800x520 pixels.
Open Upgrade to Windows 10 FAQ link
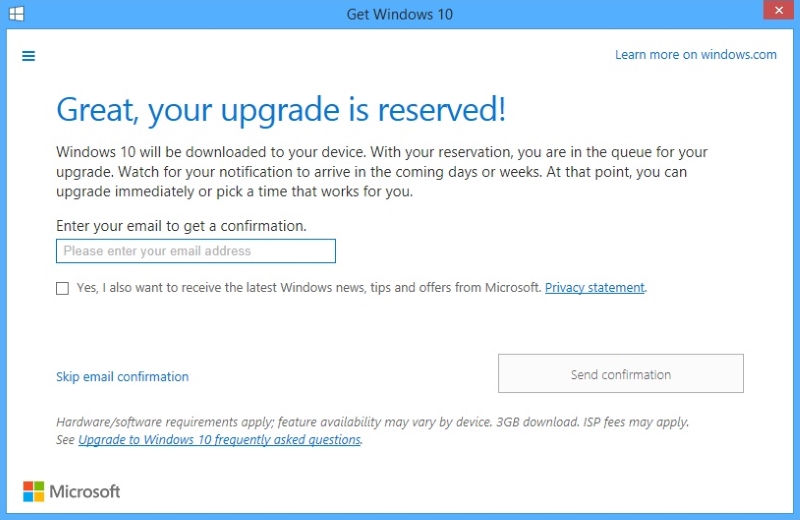click(x=219, y=440)
